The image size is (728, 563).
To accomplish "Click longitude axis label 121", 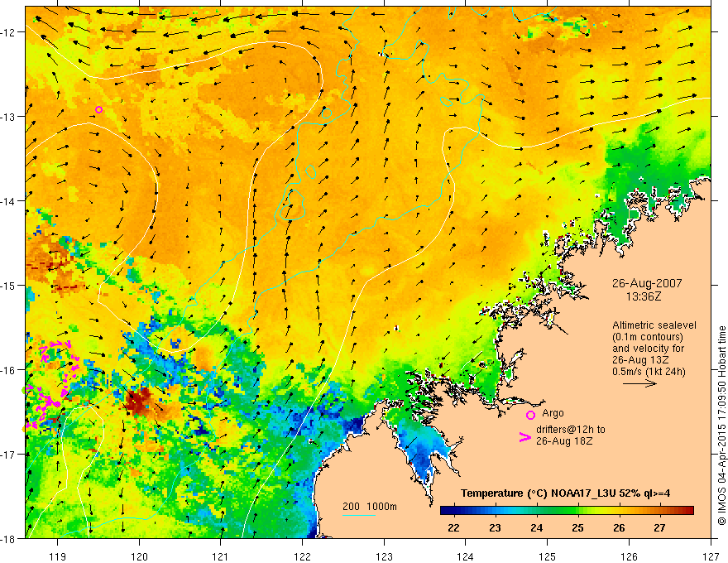I will tap(221, 556).
